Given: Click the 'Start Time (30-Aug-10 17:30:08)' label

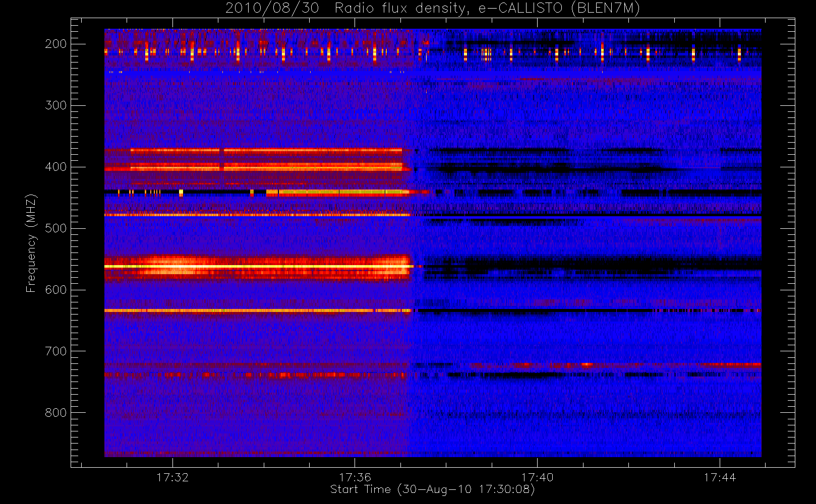Looking at the screenshot, I should click(x=433, y=489).
